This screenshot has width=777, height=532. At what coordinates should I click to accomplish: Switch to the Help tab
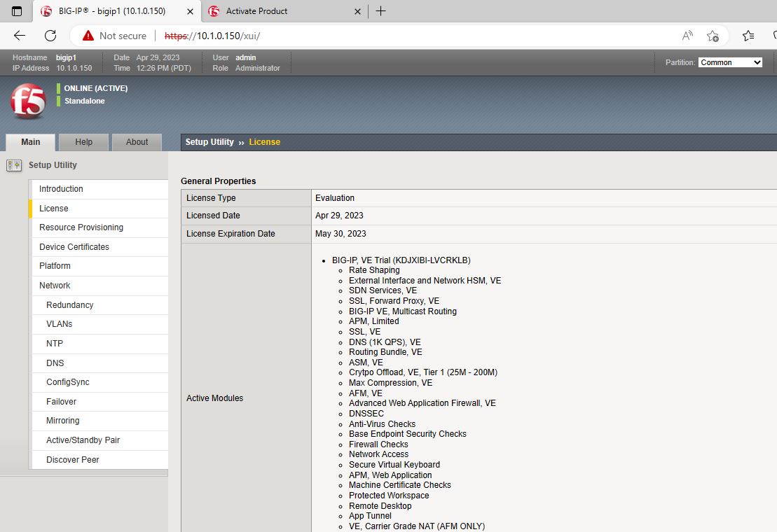[83, 142]
